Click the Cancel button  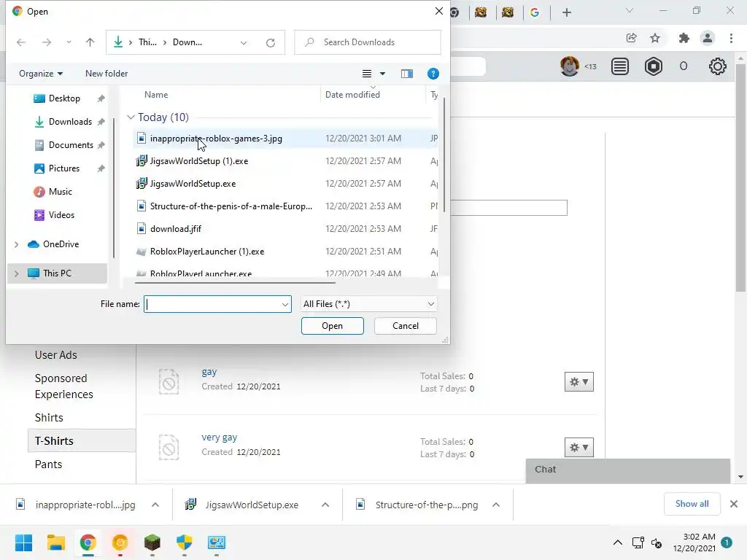click(x=406, y=326)
